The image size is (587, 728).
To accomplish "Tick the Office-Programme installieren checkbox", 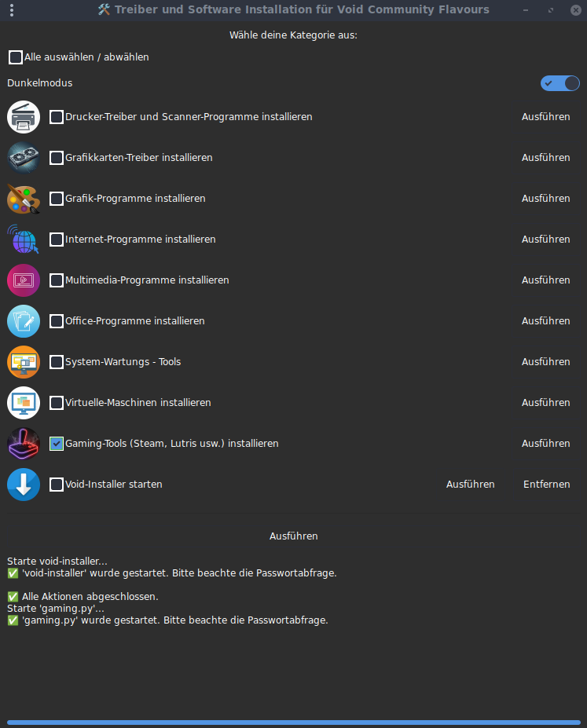I will coord(57,321).
